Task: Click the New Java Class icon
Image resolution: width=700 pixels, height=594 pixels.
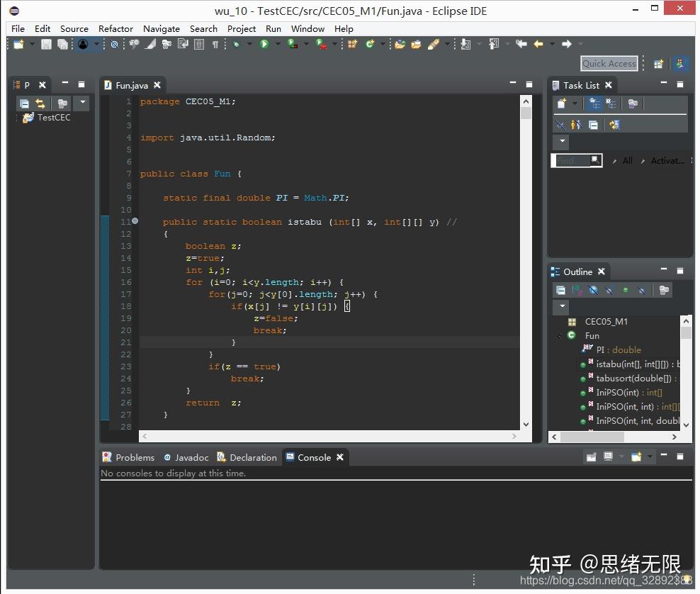Action: tap(370, 44)
